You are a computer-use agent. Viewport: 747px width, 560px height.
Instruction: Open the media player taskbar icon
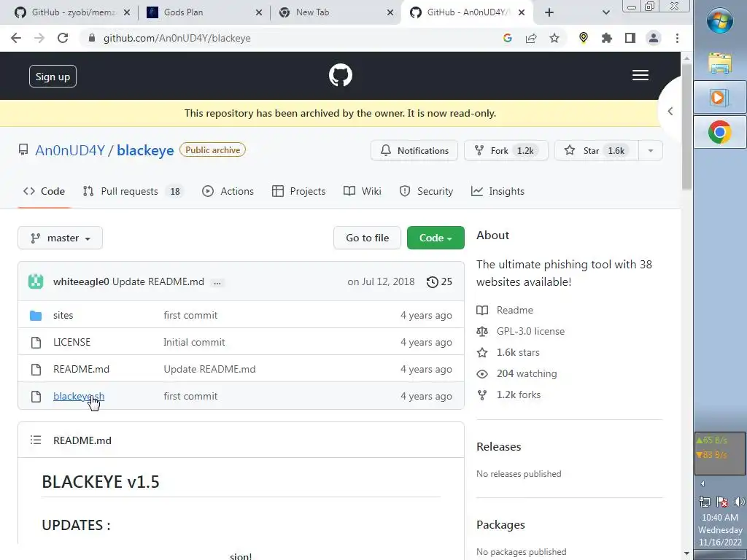pyautogui.click(x=719, y=98)
